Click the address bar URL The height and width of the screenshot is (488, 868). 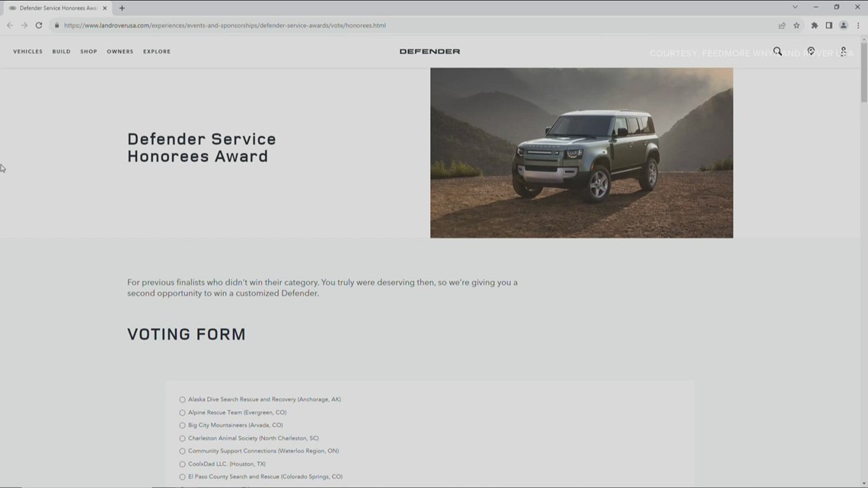click(225, 25)
